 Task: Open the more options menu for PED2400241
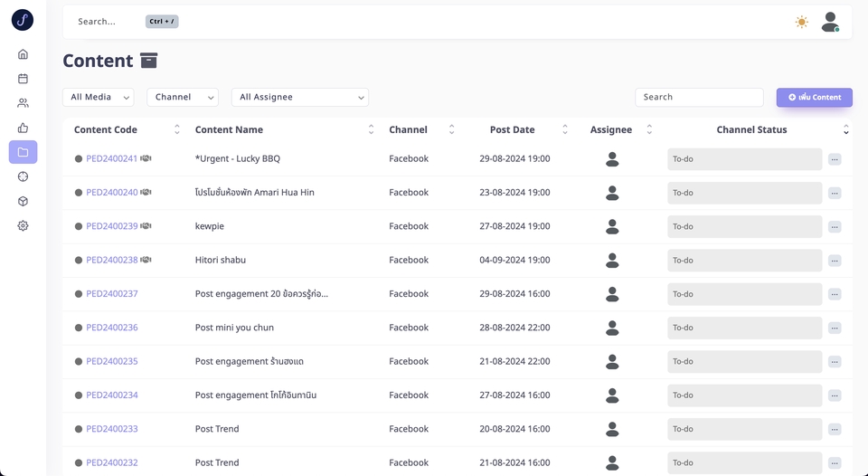click(835, 159)
